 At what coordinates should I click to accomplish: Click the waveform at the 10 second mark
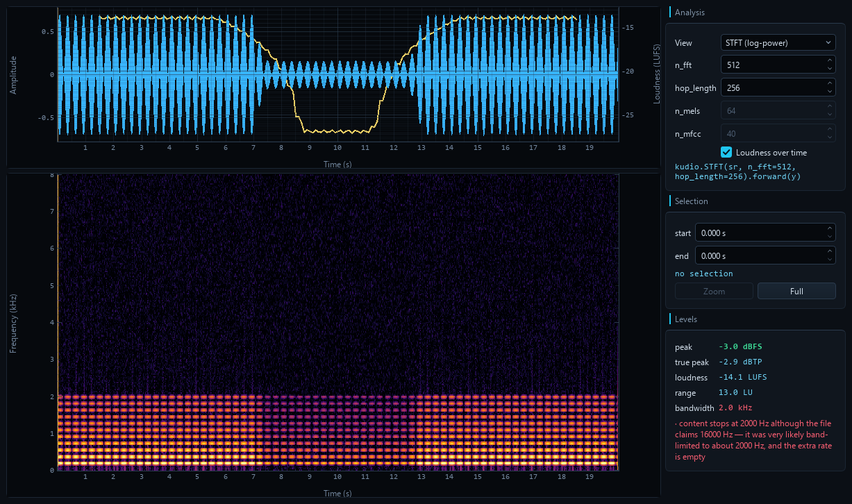tap(337, 74)
